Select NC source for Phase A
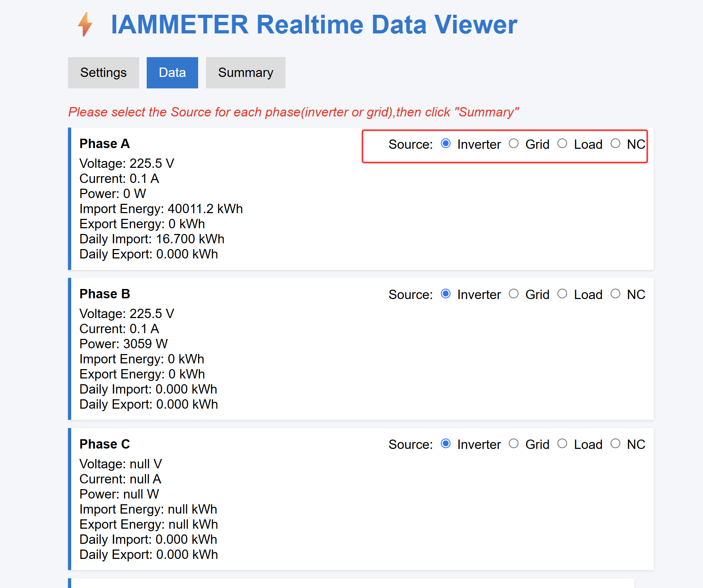 [616, 144]
